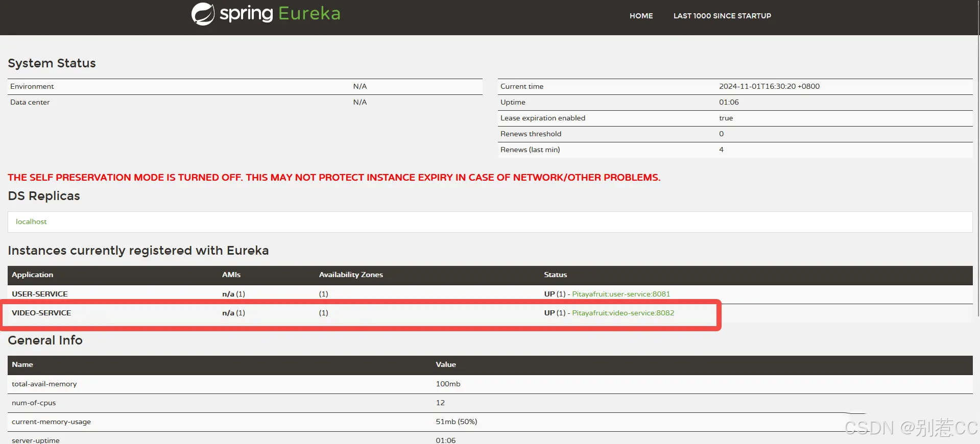
Task: Click the num-of-cpus row name
Action: tap(34, 403)
